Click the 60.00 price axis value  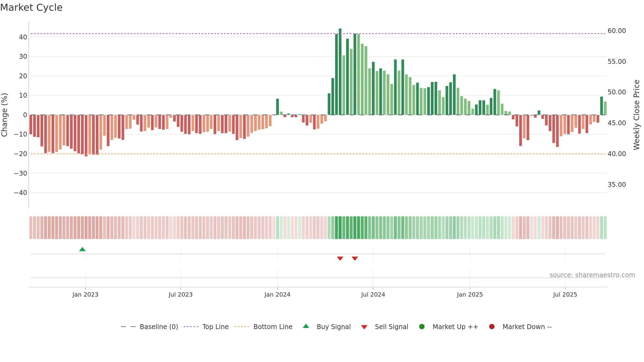click(617, 31)
